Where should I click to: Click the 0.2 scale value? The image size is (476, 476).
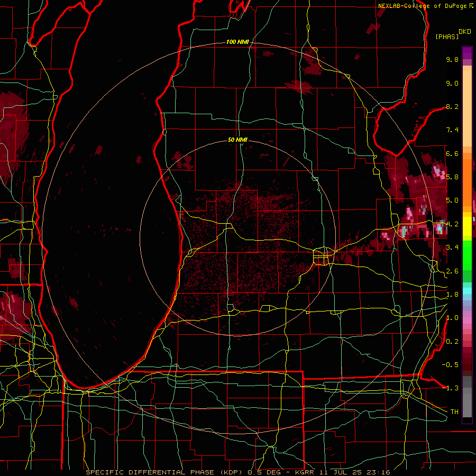coord(452,342)
